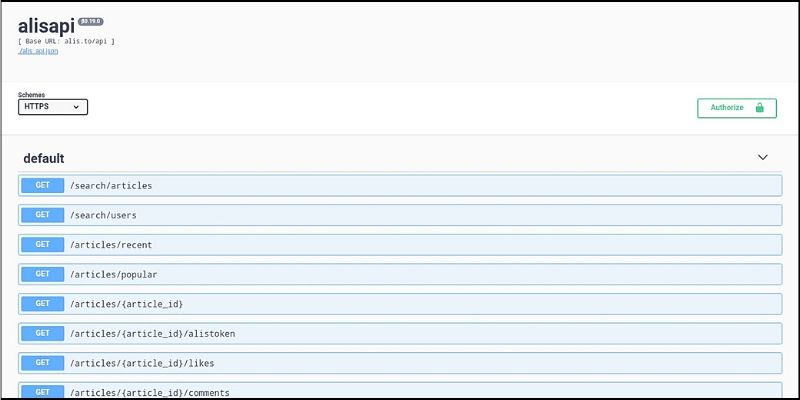Click the alisapi title text
Viewport: 800px width, 400px height.
pos(45,26)
